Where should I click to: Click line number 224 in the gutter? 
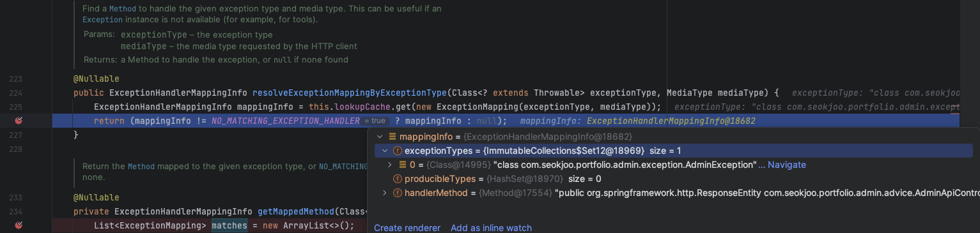pyautogui.click(x=16, y=93)
